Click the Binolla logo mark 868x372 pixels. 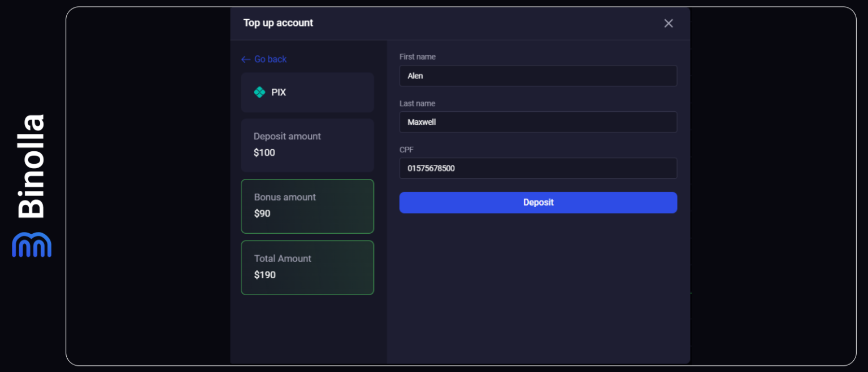[32, 244]
